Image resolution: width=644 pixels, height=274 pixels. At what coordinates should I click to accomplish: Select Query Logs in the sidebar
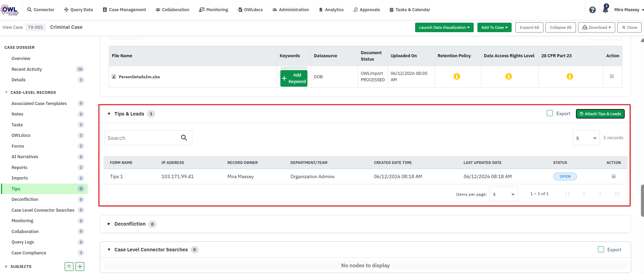[x=23, y=242]
